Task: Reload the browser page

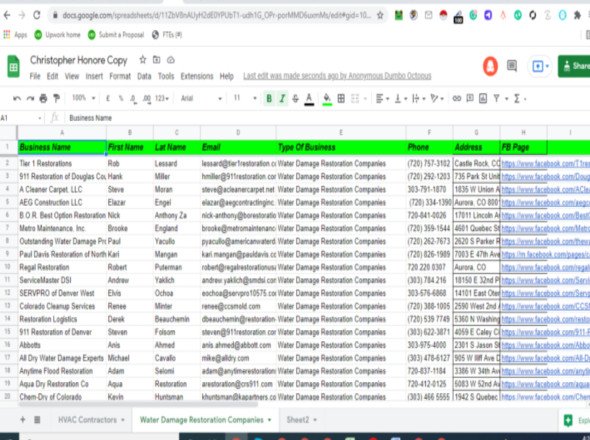Action: click(x=36, y=15)
